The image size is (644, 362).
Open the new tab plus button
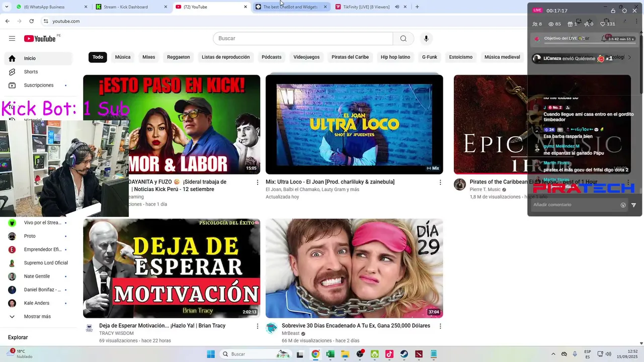point(417,7)
